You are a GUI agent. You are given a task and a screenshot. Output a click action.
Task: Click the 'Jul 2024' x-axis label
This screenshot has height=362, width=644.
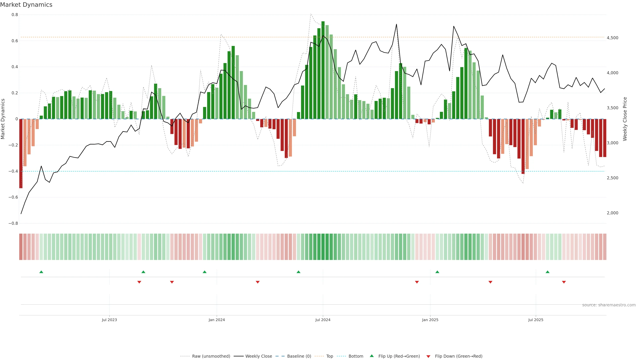(323, 320)
